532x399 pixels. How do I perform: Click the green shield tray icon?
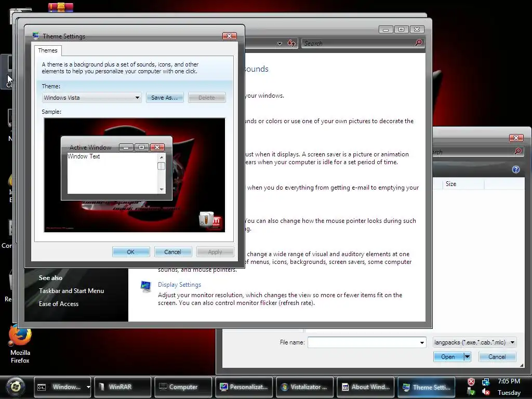coord(471,392)
